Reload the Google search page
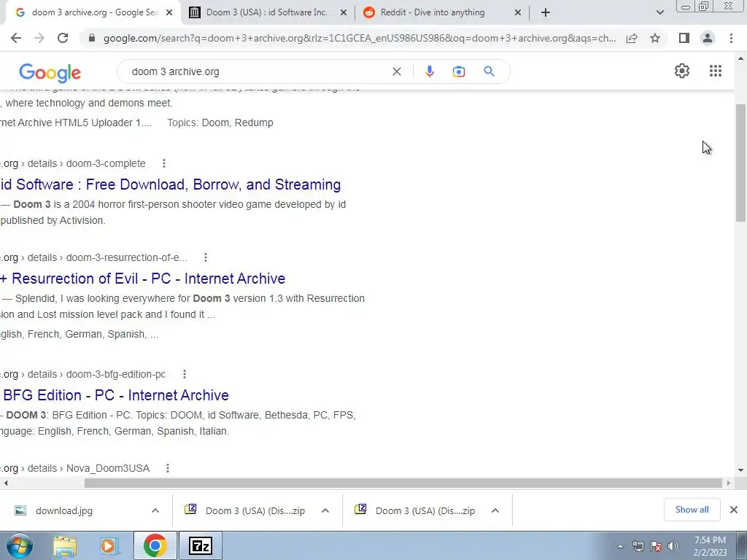 63,38
